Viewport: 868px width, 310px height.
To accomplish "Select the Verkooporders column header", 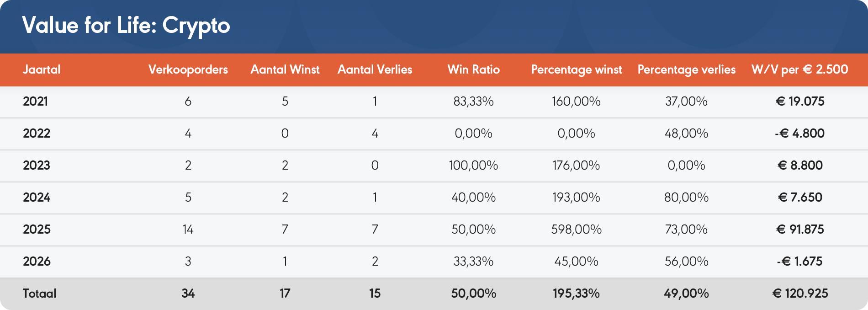I will point(188,69).
